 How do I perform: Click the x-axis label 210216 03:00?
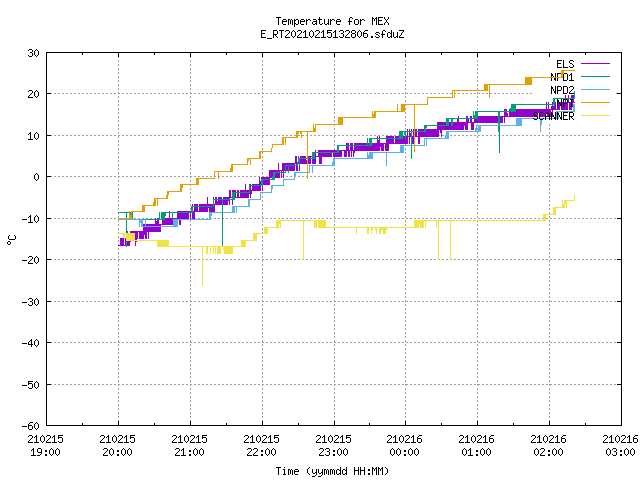pyautogui.click(x=620, y=446)
